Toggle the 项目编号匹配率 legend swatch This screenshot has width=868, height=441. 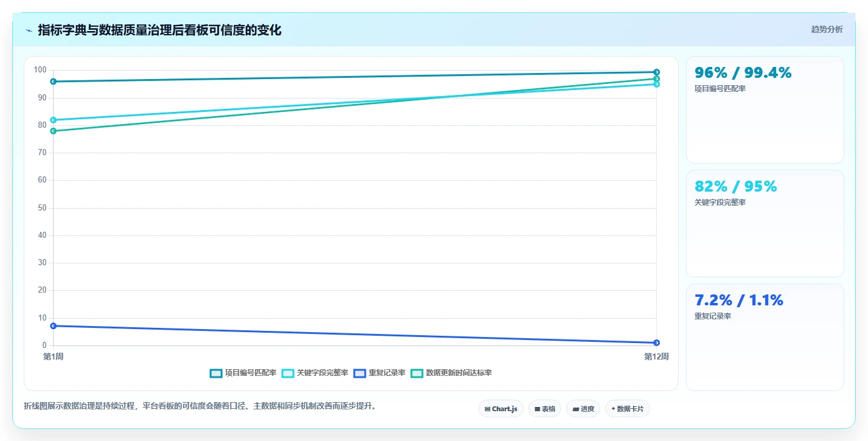[216, 373]
